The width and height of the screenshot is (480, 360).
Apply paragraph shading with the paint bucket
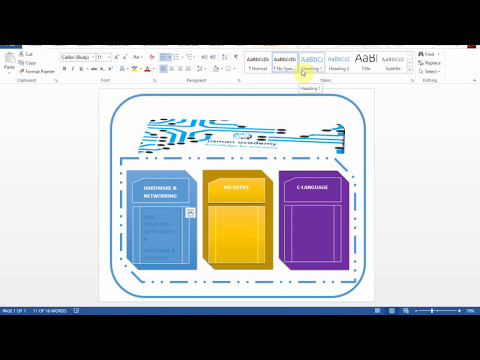216,69
